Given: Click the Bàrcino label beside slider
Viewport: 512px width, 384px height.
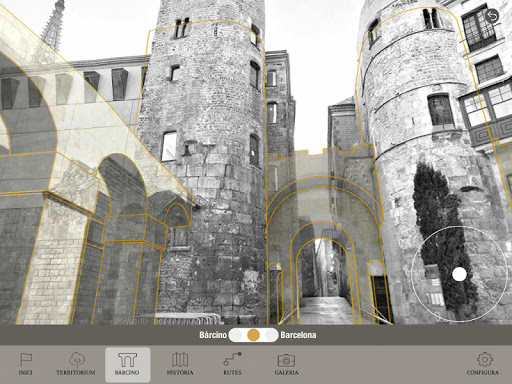Looking at the screenshot, I should (x=213, y=335).
